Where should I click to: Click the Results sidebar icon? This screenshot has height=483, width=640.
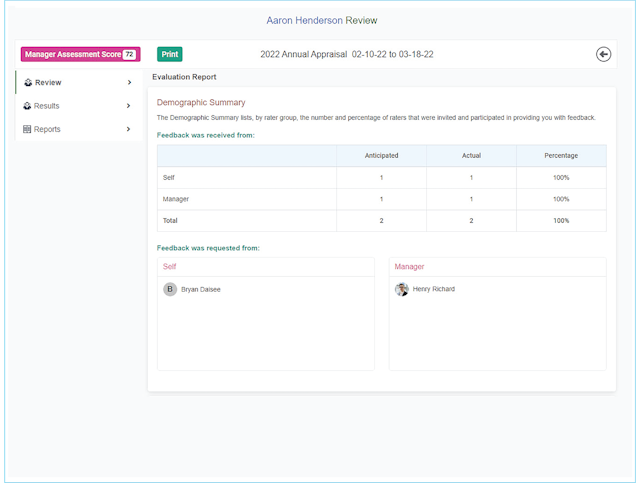point(27,106)
